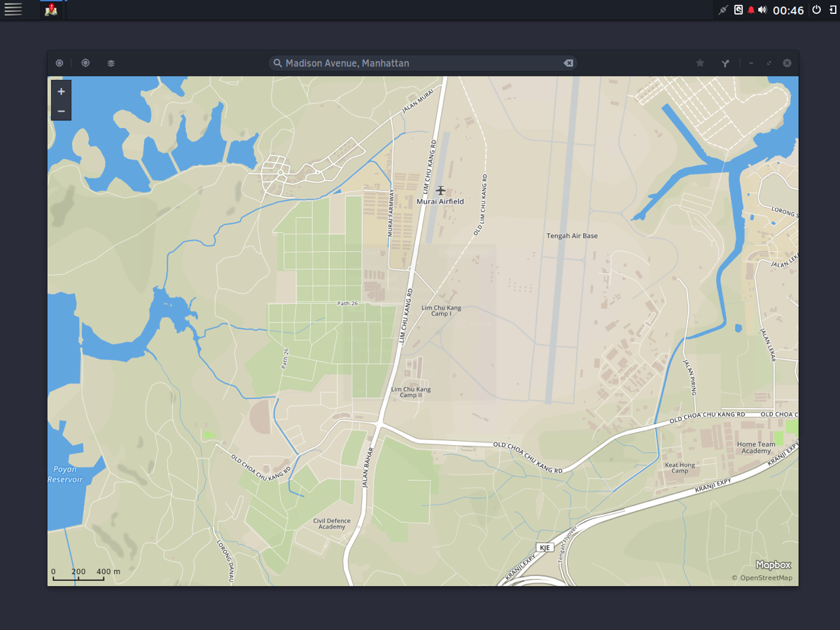The height and width of the screenshot is (630, 840).
Task: Click the removable disk tray icon
Action: coord(738,10)
